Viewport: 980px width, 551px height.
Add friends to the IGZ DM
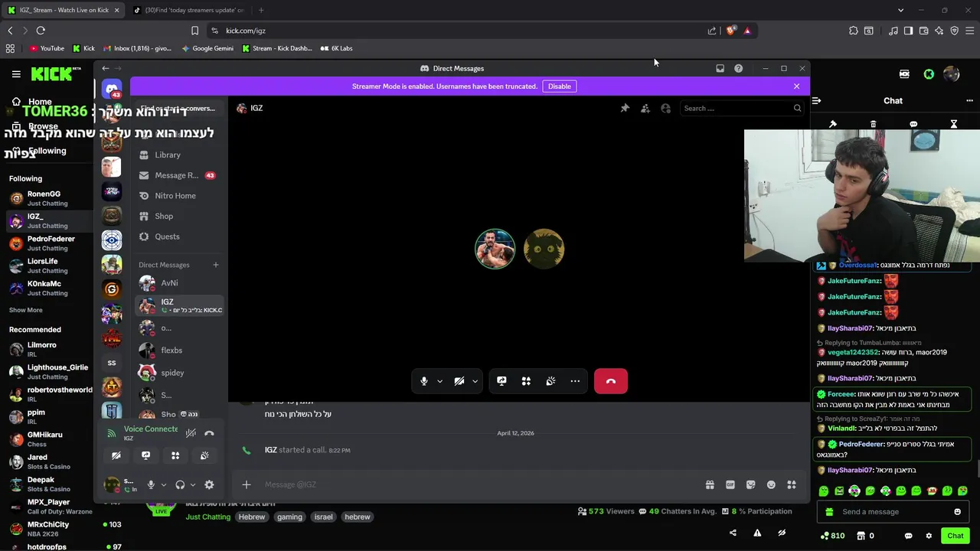pyautogui.click(x=645, y=109)
